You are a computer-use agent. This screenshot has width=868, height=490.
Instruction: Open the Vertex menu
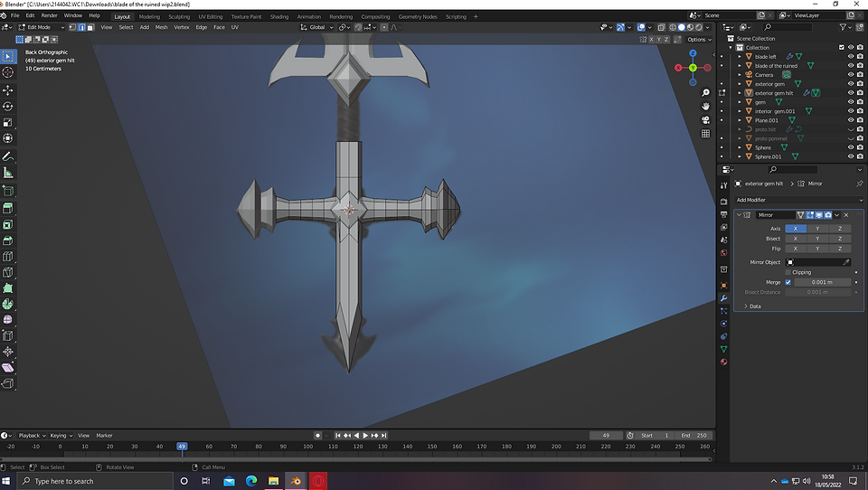coord(182,27)
